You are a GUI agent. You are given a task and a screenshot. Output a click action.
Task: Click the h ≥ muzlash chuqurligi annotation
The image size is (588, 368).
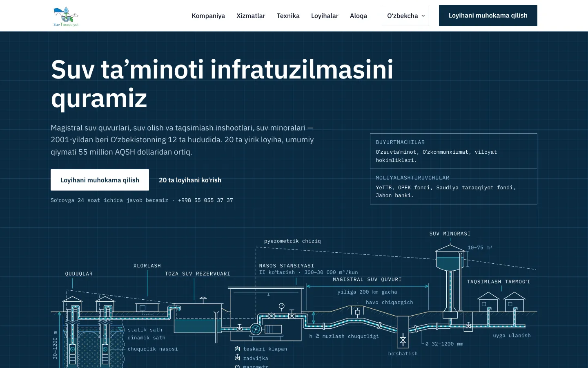pyautogui.click(x=344, y=337)
